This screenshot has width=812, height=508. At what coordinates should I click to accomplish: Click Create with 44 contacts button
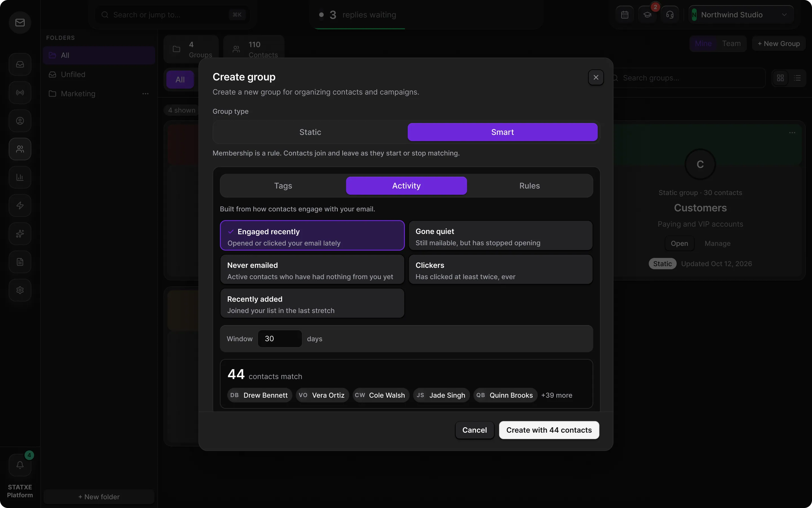click(549, 430)
